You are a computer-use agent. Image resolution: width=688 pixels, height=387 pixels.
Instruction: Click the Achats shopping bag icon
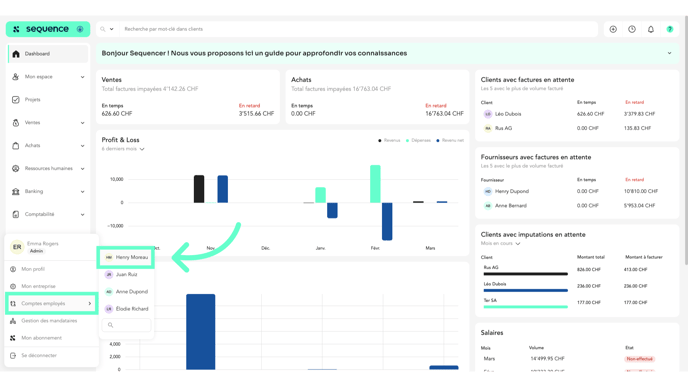(x=16, y=146)
